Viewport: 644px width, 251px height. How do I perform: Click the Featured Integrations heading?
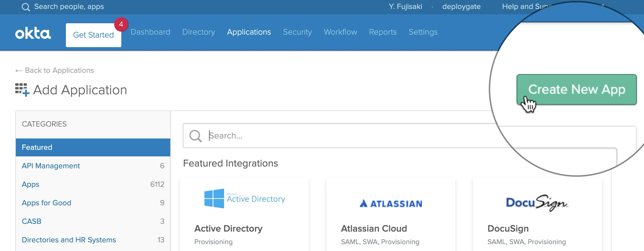230,163
